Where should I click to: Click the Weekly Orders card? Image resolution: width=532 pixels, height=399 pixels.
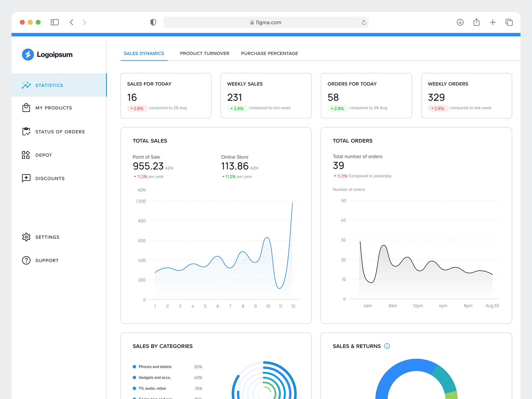pyautogui.click(x=466, y=96)
